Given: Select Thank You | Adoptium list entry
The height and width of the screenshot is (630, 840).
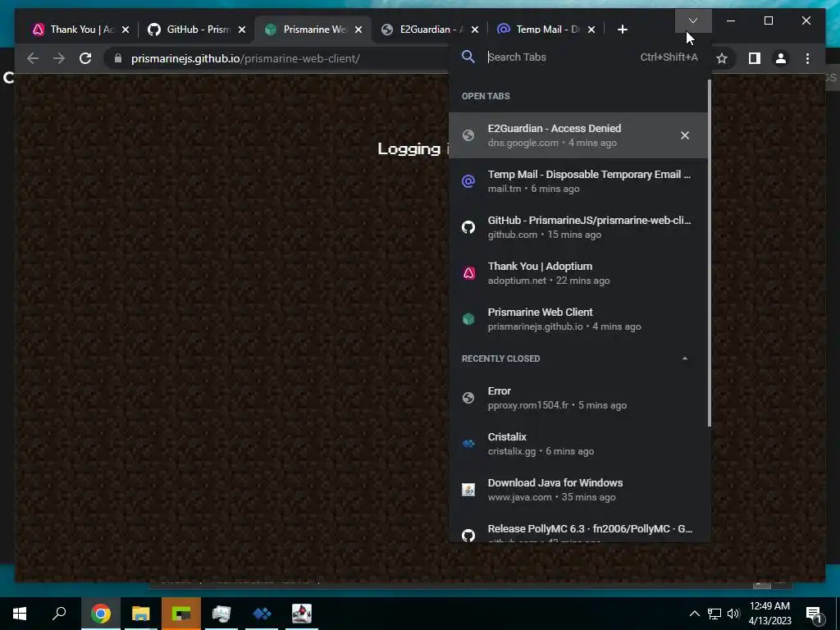Looking at the screenshot, I should (x=578, y=273).
